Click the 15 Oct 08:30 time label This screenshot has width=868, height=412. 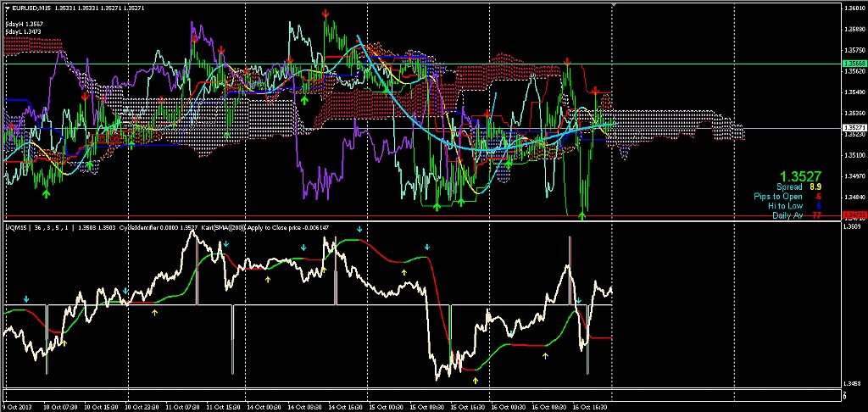[x=429, y=406]
